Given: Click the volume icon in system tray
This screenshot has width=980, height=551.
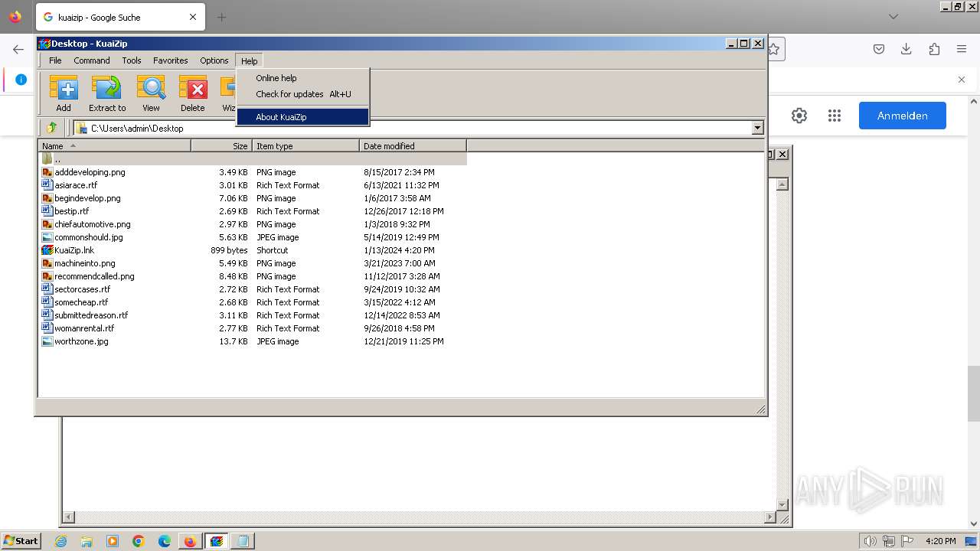Looking at the screenshot, I should pyautogui.click(x=871, y=541).
